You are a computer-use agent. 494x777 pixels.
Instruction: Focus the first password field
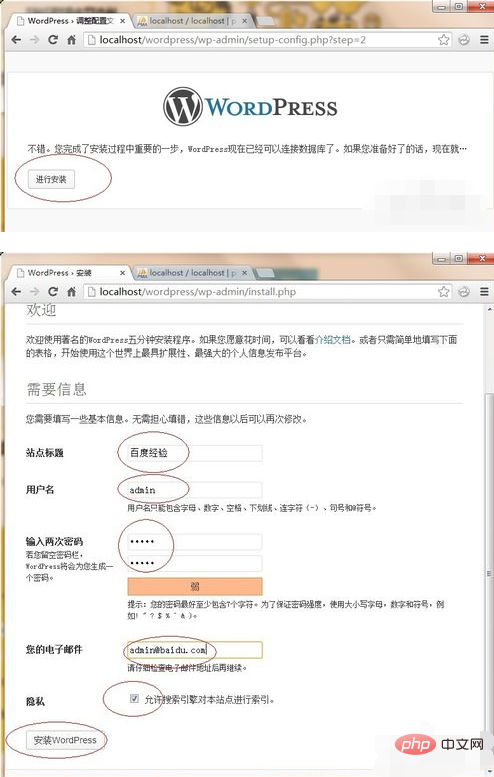click(195, 542)
